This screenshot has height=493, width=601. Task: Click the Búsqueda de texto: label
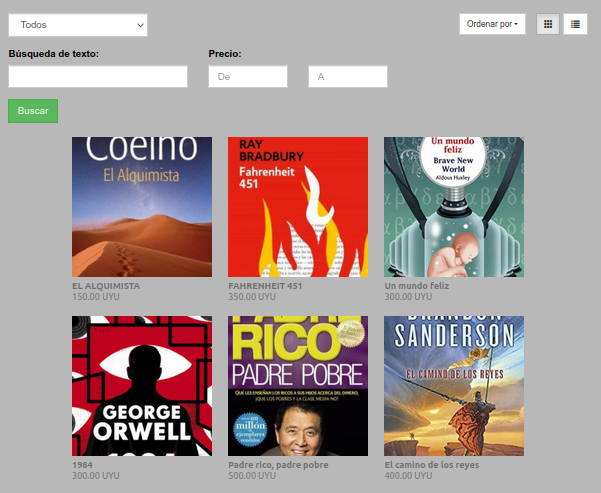(54, 54)
